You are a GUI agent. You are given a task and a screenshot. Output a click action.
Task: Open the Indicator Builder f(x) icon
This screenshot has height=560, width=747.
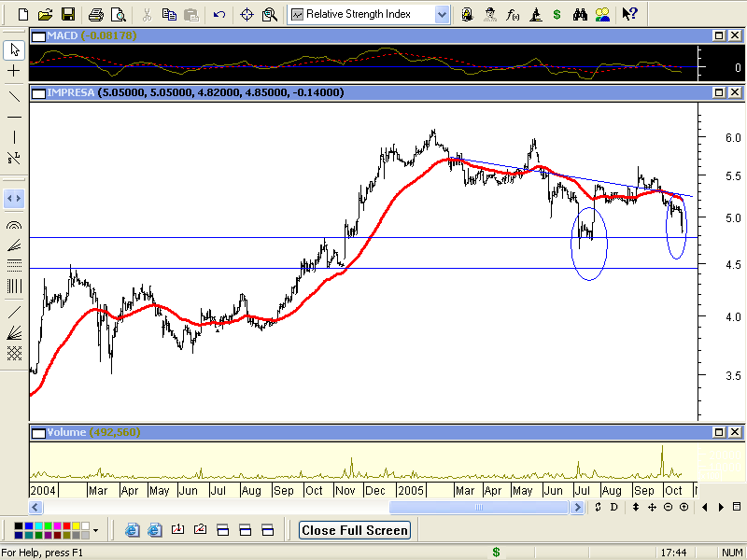512,15
